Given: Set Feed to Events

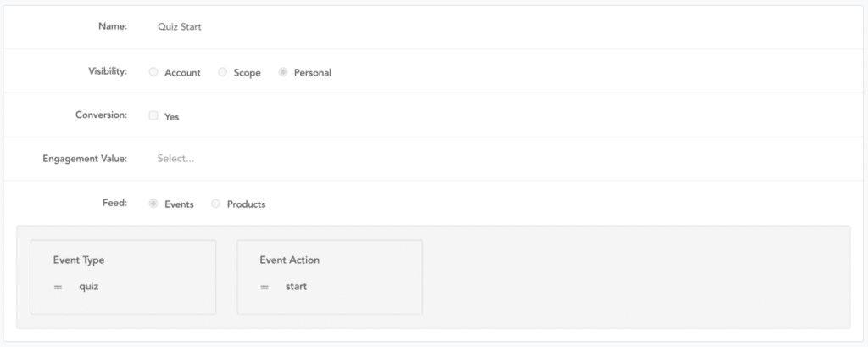Looking at the screenshot, I should [x=153, y=204].
